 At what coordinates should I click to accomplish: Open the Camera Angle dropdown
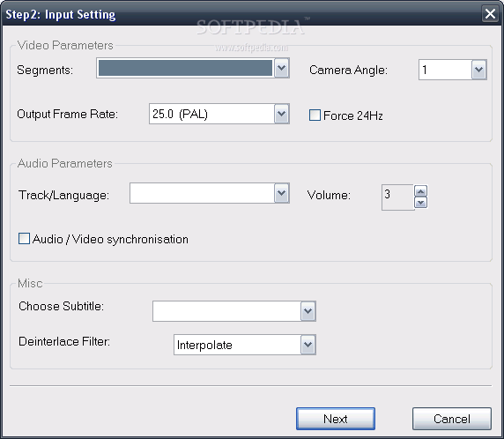point(478,70)
